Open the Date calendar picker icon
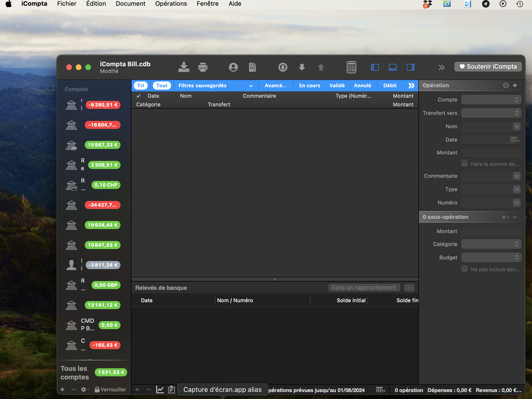 515,140
